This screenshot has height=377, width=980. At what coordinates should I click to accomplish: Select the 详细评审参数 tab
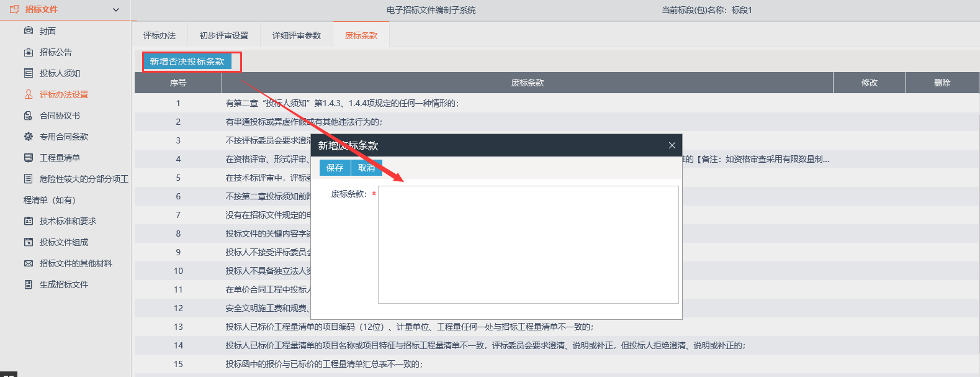point(297,35)
